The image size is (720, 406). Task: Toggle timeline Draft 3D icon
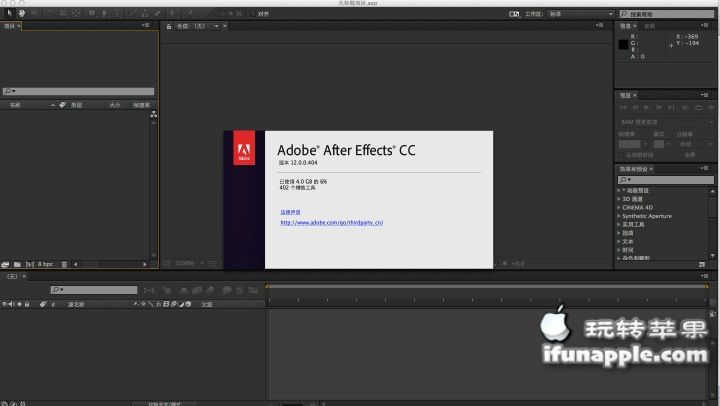167,290
